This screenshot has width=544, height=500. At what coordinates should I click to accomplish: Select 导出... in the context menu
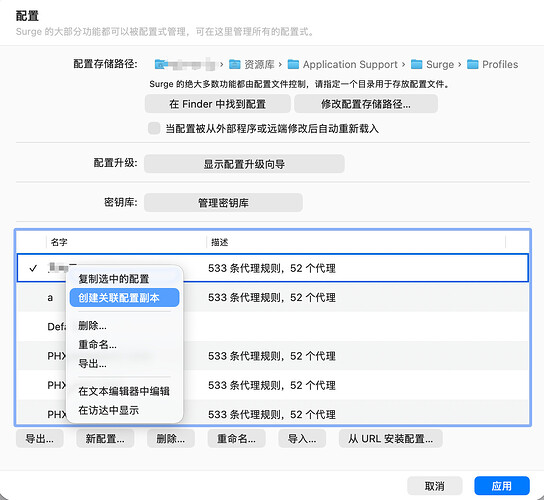point(124,363)
